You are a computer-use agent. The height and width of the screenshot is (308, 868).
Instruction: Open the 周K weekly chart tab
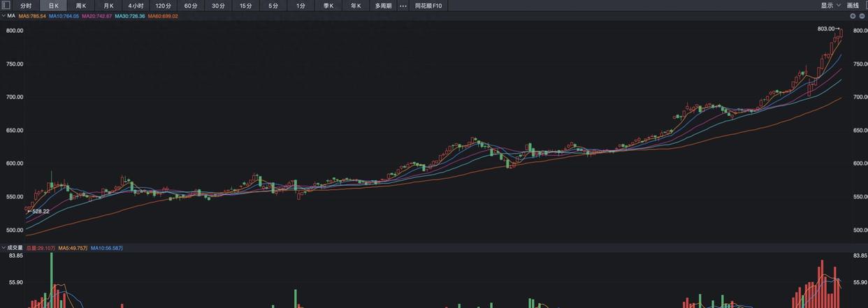(81, 6)
